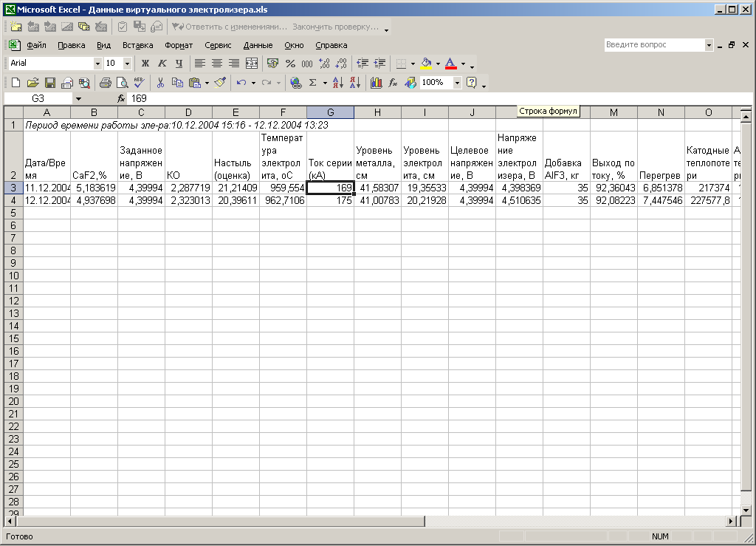756x546 pixels.
Task: Click the 'Ток серии (кА)' header cell
Action: [x=330, y=157]
